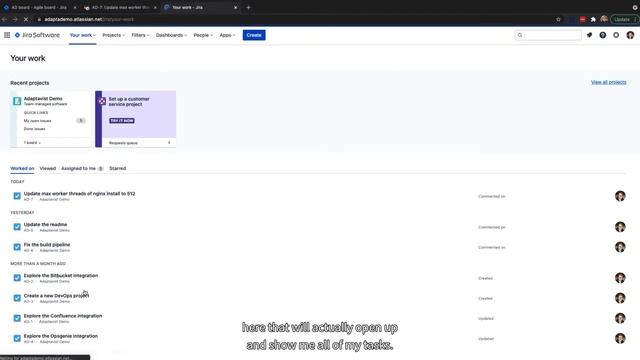The image size is (640, 360).
Task: Click assignee avatar on Fix the build pipeline row
Action: 620,247
